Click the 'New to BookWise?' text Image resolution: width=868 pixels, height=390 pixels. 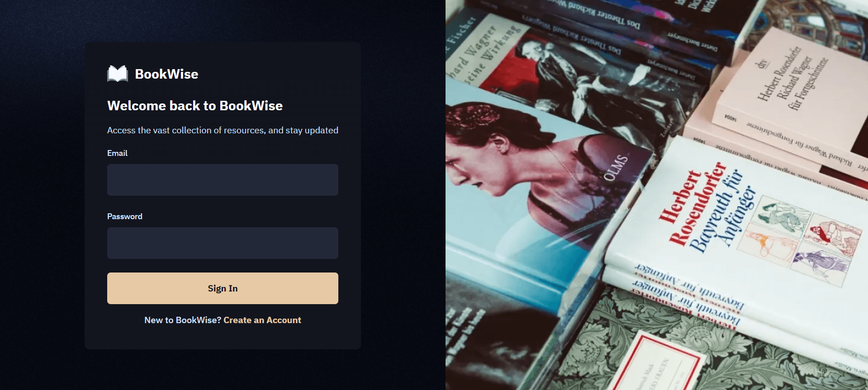coord(183,320)
